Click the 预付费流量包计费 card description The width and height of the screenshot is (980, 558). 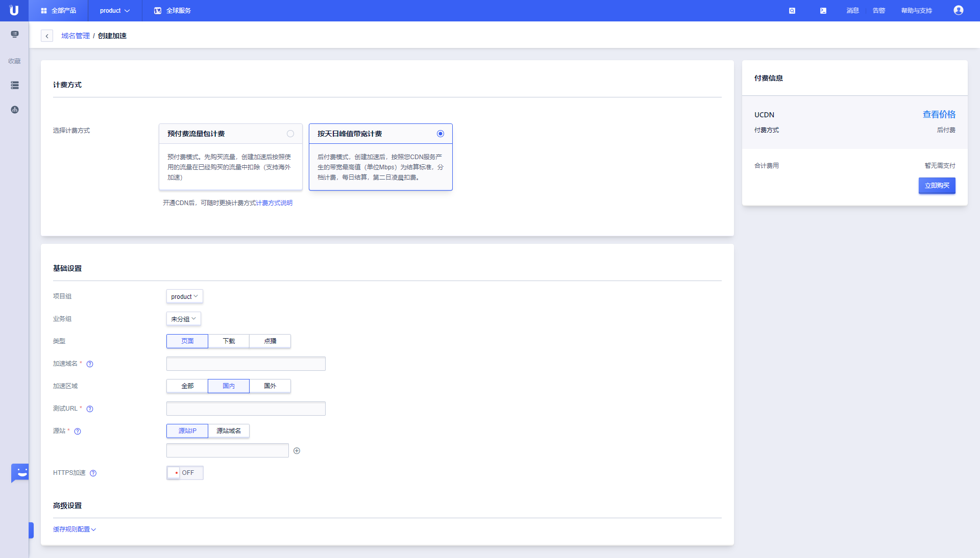coord(230,167)
